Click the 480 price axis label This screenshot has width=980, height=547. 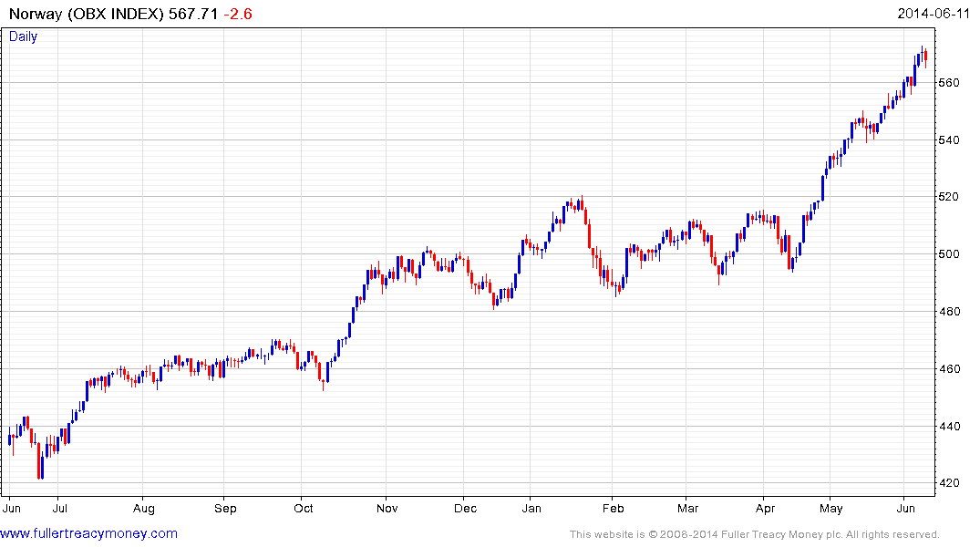click(x=949, y=311)
